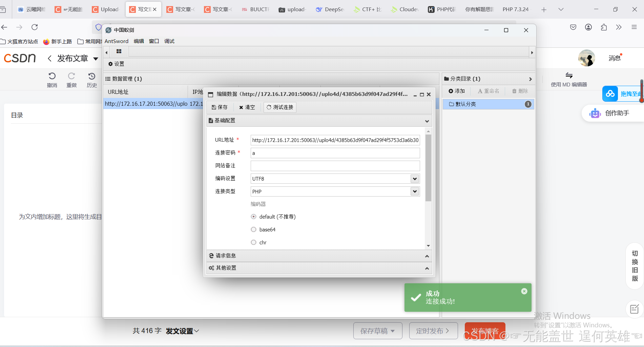Viewport: 644px width, 347px height.
Task: Click 重命名 category button
Action: [x=489, y=91]
